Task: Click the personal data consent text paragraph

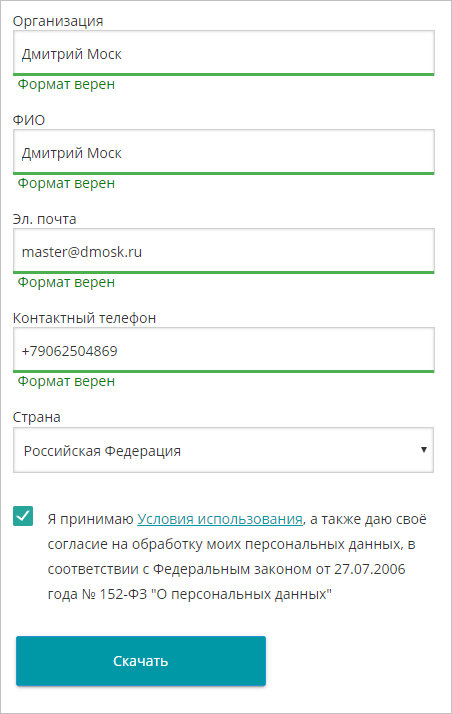Action: pyautogui.click(x=237, y=556)
